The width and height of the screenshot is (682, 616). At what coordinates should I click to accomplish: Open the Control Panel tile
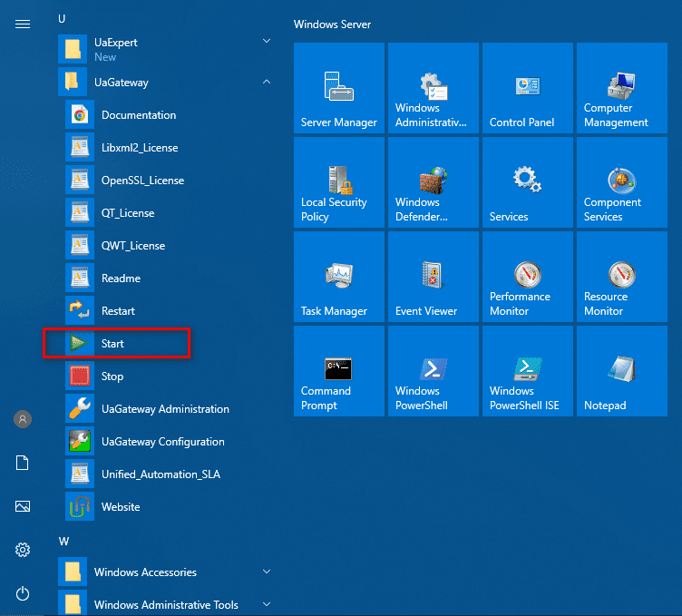click(528, 88)
